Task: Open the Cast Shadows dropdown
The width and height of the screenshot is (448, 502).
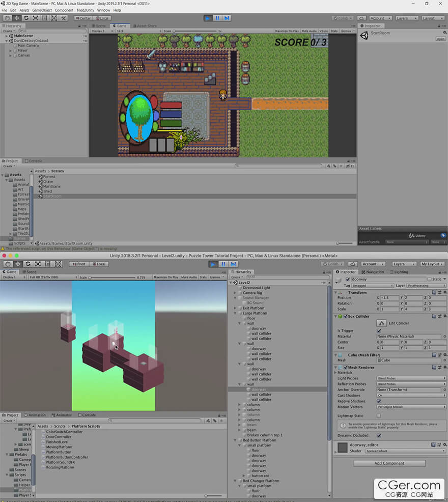Action: coord(411,396)
